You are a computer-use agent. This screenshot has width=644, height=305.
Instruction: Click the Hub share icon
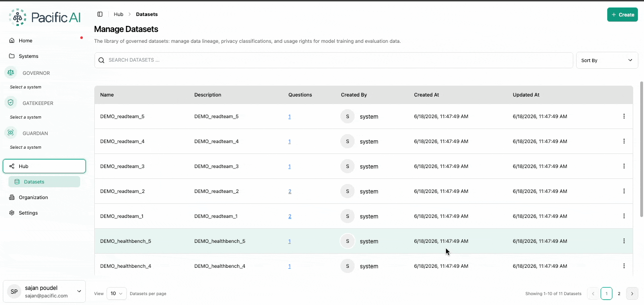point(12,166)
